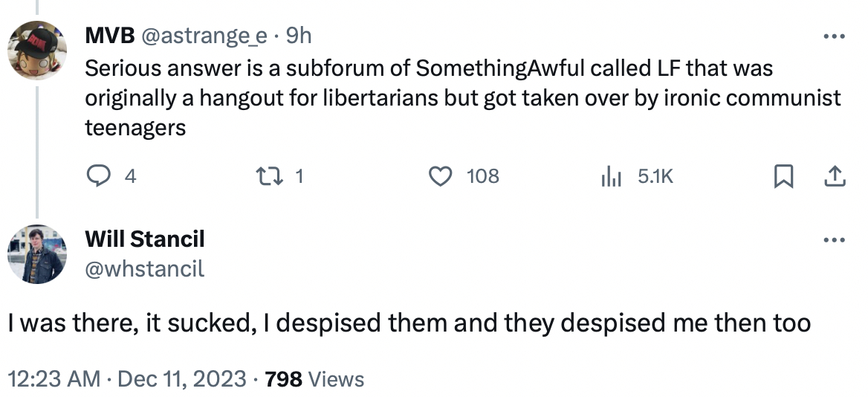Image resolution: width=868 pixels, height=397 pixels.
Task: Open the view analytics bar-chart icon
Action: [610, 176]
